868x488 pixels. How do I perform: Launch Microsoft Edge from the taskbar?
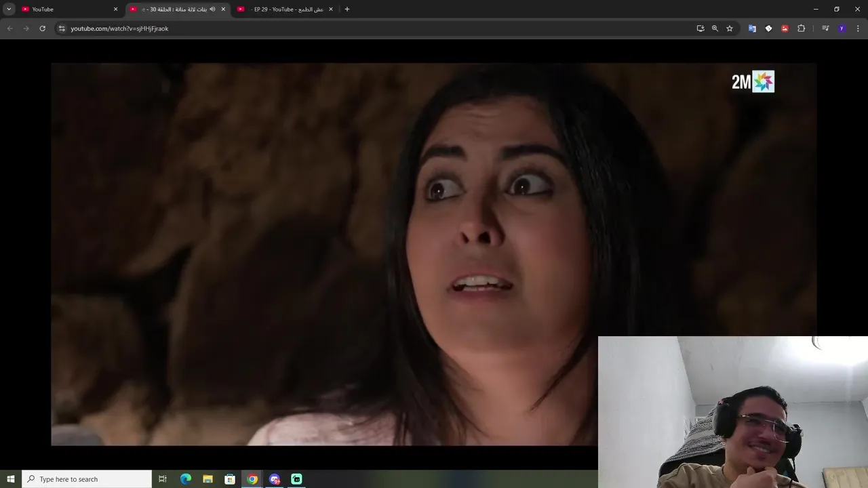tap(185, 479)
